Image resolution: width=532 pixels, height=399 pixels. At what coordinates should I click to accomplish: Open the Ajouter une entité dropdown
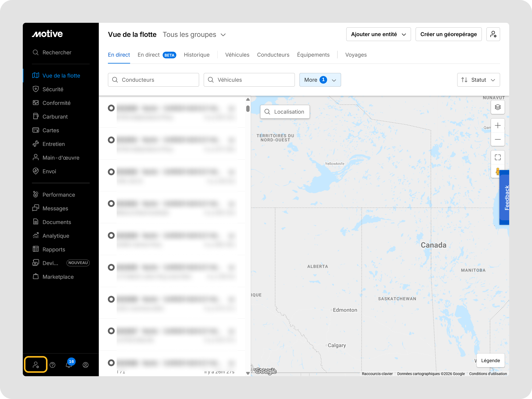pyautogui.click(x=378, y=34)
